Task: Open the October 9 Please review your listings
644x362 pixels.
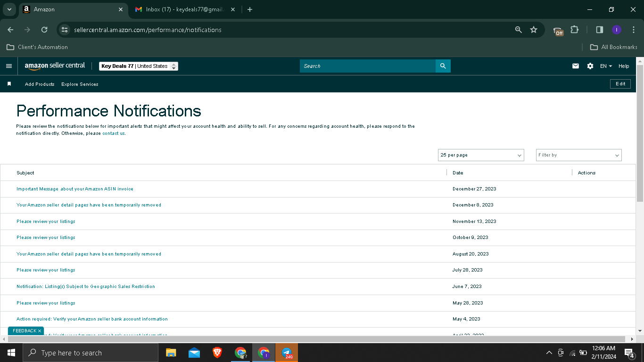Action: pos(46,238)
